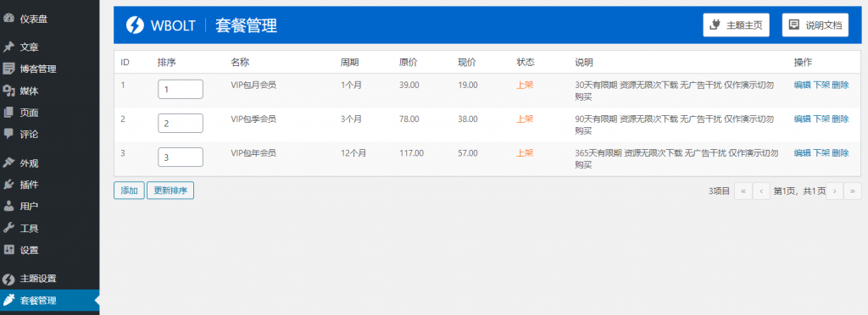The height and width of the screenshot is (315, 868).
Task: Click the media icon beside 媒体
Action: [8, 91]
